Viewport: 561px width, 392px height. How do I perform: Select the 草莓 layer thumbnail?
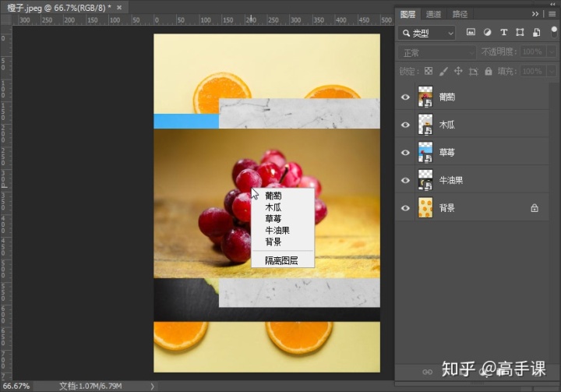click(x=425, y=152)
